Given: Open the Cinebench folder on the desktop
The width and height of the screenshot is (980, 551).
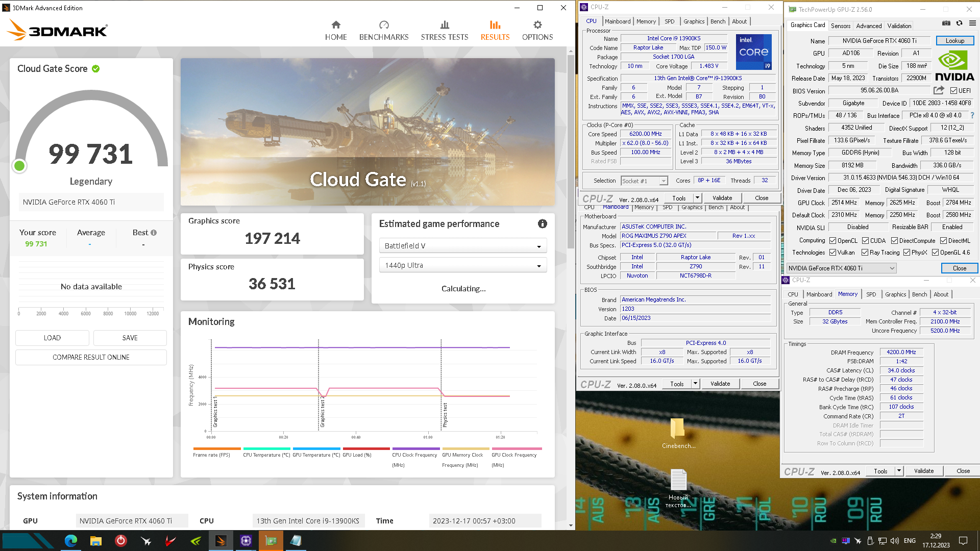Looking at the screenshot, I should [678, 433].
